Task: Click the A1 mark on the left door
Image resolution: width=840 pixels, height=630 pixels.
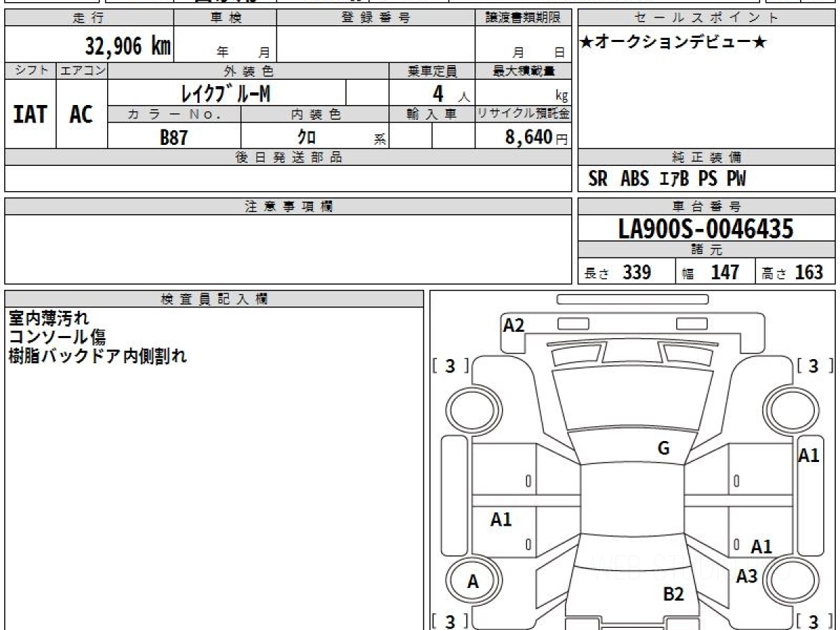Action: point(501,519)
